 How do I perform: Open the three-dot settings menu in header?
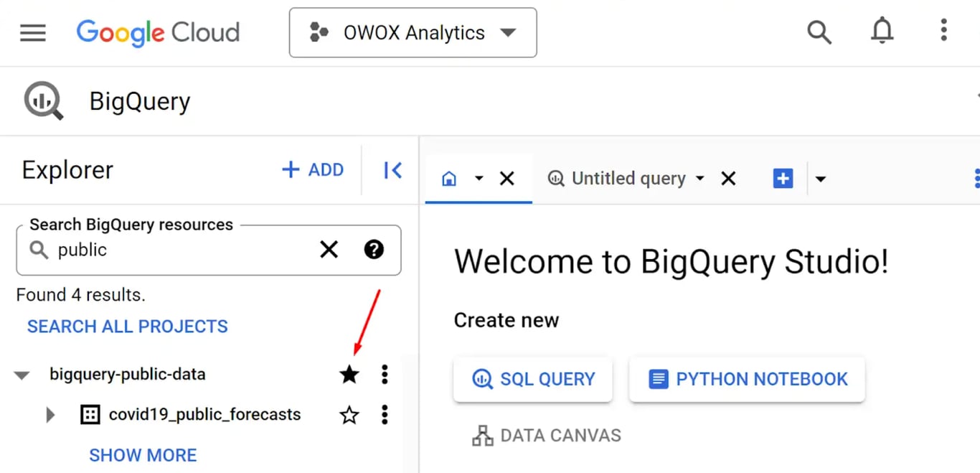(x=943, y=30)
